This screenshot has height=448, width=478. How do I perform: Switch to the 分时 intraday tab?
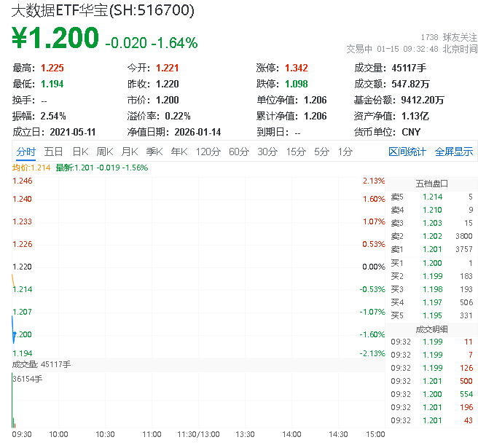(26, 152)
